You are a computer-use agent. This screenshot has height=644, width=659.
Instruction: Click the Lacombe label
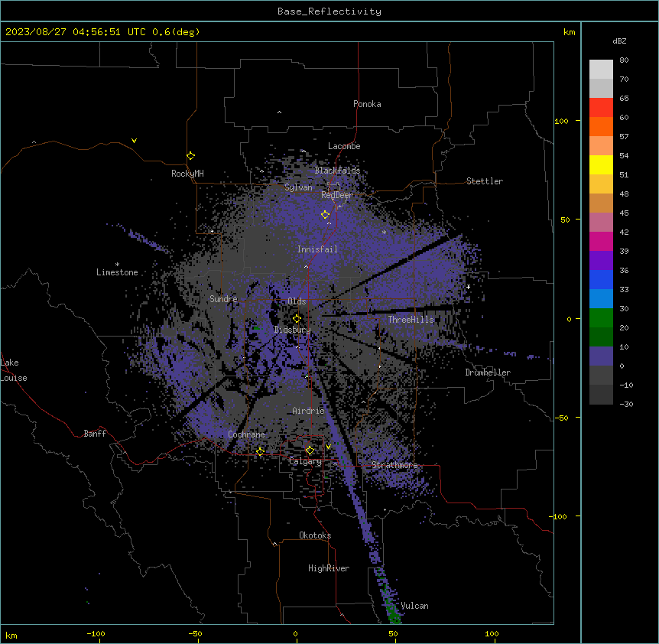(x=344, y=146)
